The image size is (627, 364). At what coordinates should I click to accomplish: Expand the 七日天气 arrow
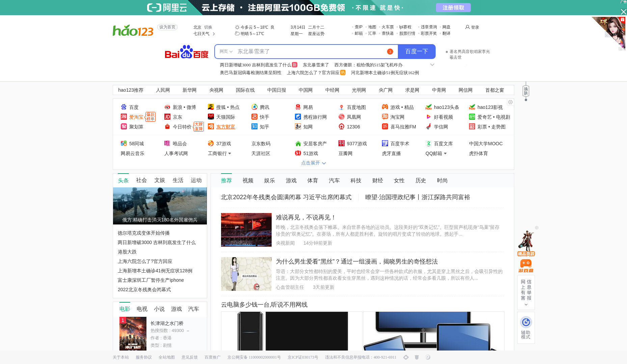tap(214, 34)
